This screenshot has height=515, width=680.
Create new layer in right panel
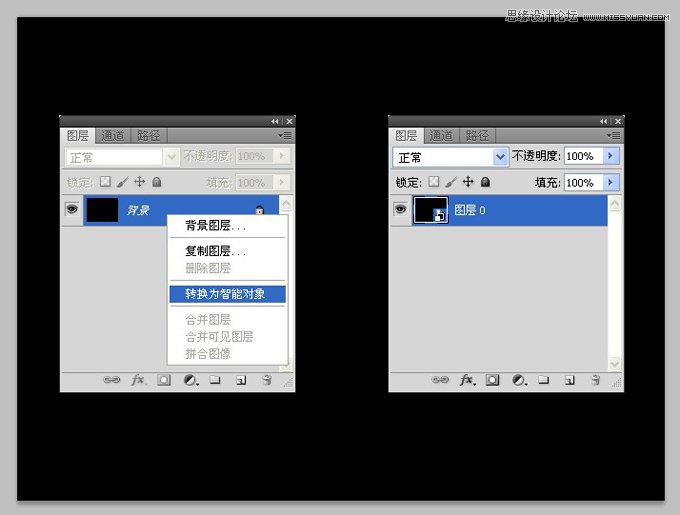coord(570,380)
